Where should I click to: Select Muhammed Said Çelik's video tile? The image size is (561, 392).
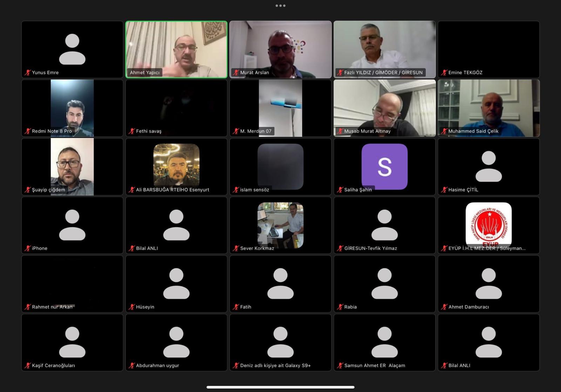coord(489,108)
